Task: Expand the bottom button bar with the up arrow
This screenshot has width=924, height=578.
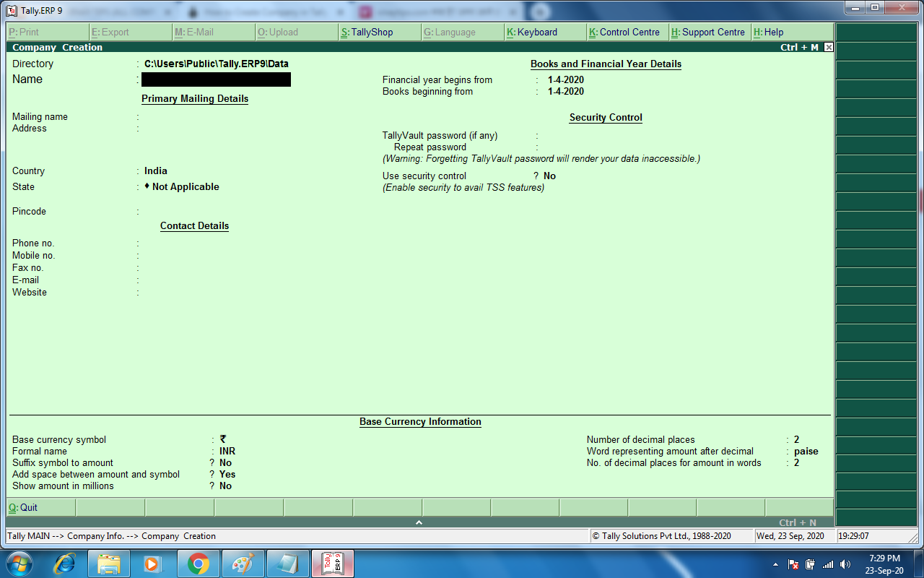Action: pos(419,522)
